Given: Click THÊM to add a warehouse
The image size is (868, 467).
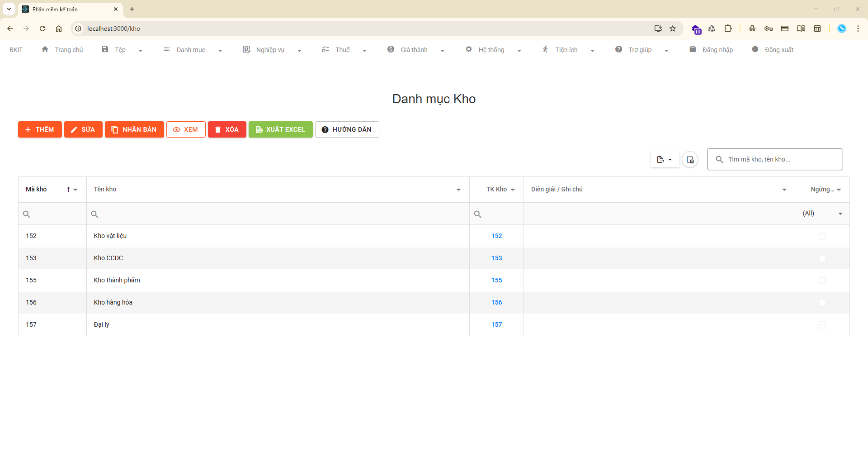Looking at the screenshot, I should (x=40, y=129).
